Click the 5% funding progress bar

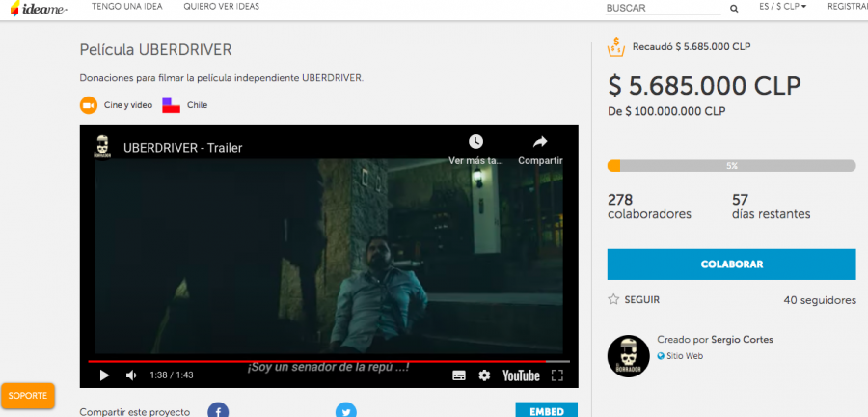pos(731,166)
